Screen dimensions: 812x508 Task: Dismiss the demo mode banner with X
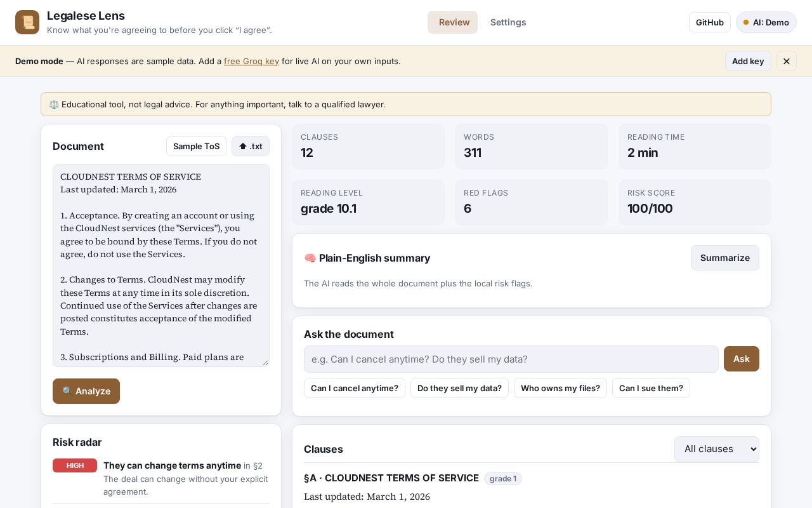point(787,61)
